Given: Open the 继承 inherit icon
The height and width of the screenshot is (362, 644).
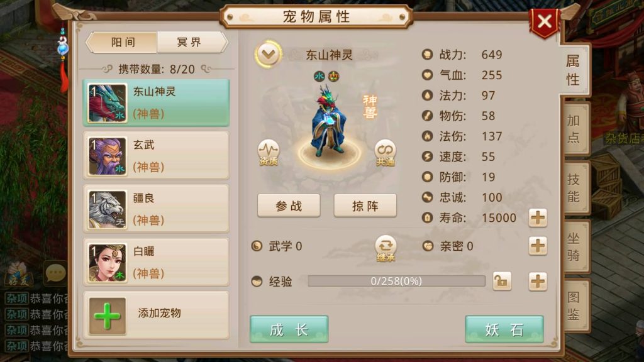Looking at the screenshot, I should point(386,248).
